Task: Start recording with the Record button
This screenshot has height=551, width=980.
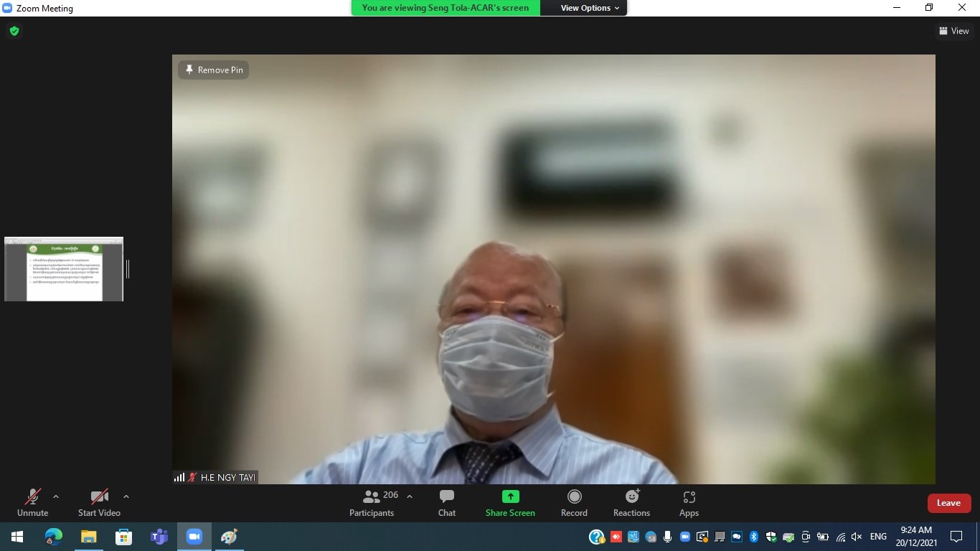Action: tap(574, 503)
